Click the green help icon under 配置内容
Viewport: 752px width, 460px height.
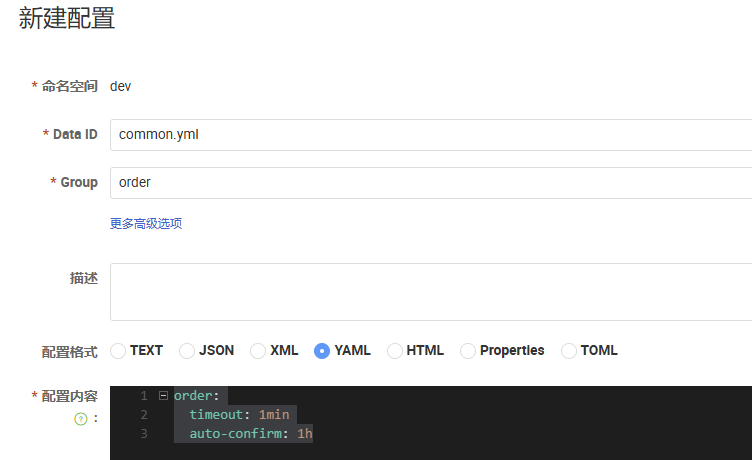[81, 419]
